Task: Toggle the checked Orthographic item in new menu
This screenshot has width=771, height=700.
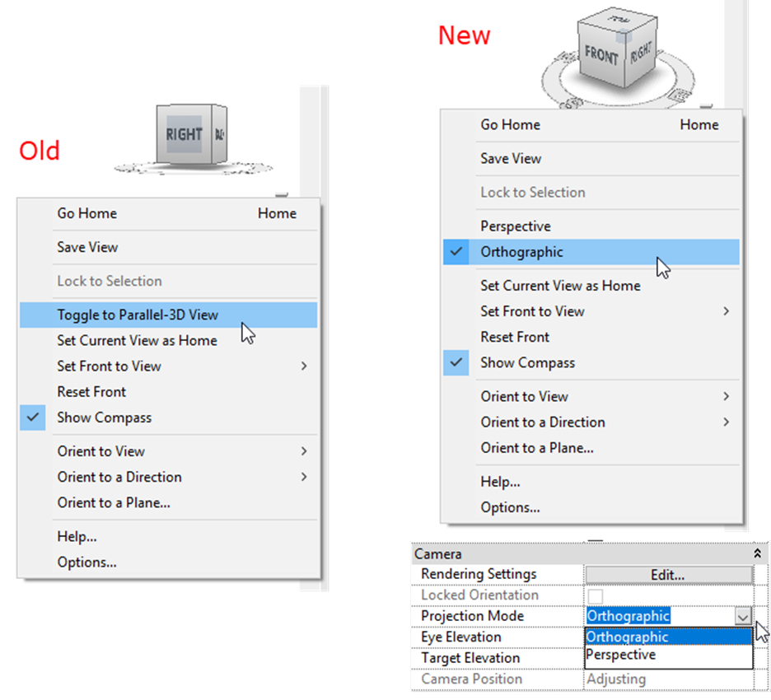Action: (521, 252)
